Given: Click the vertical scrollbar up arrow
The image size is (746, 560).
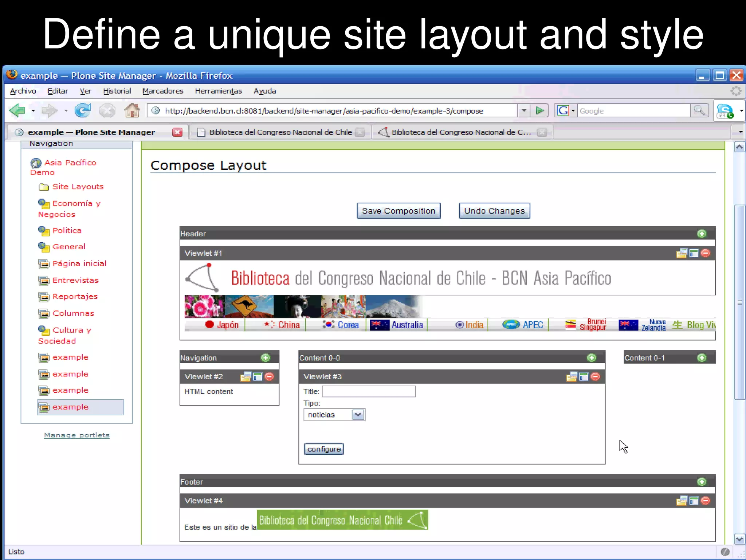Looking at the screenshot, I should click(x=739, y=147).
